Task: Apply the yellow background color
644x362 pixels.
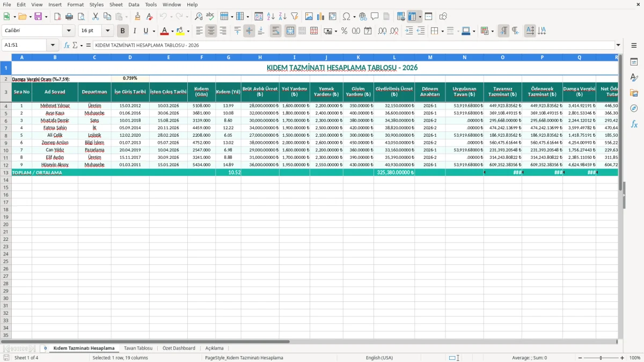Action: pyautogui.click(x=180, y=31)
